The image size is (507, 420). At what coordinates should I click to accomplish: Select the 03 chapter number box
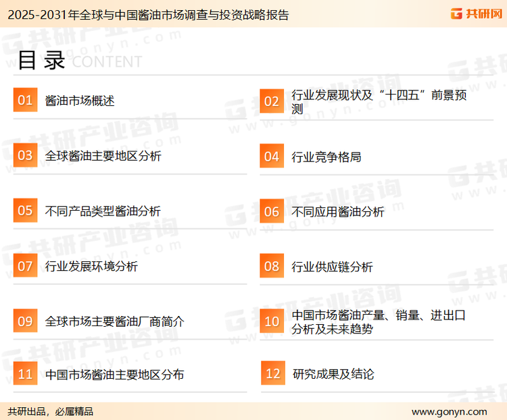click(25, 156)
